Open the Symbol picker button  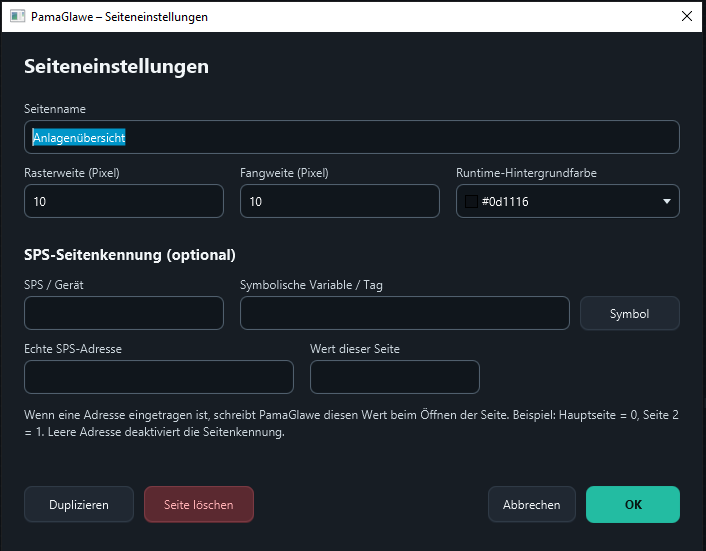629,313
